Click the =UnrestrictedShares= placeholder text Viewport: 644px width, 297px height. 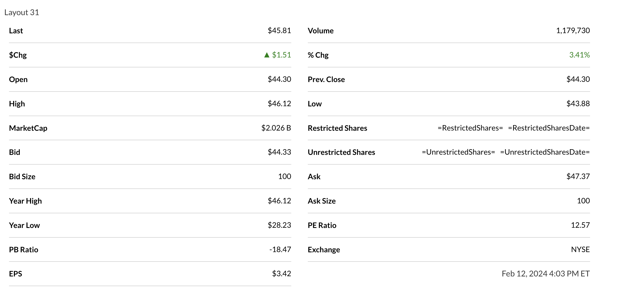tap(458, 152)
